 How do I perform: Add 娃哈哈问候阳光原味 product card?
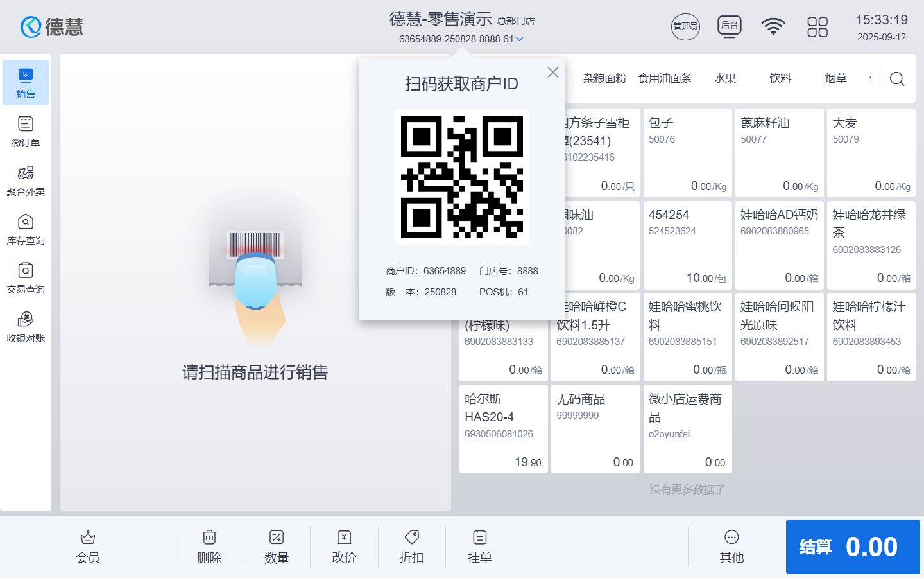pos(780,337)
